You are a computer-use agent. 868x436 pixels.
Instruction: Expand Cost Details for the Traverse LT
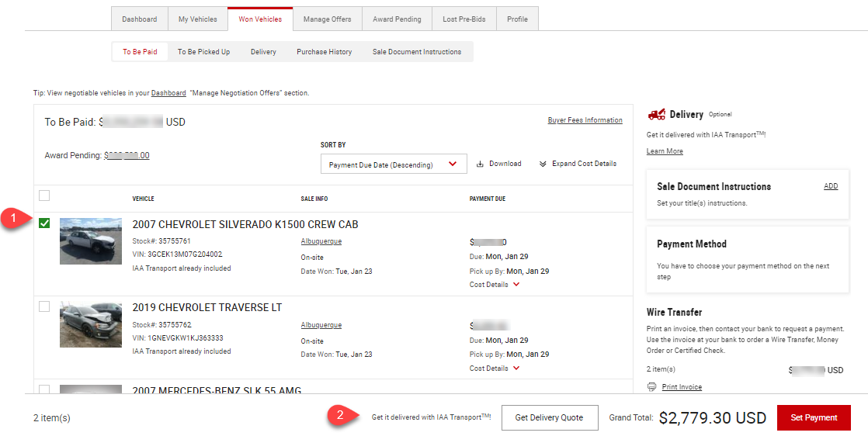pyautogui.click(x=495, y=368)
